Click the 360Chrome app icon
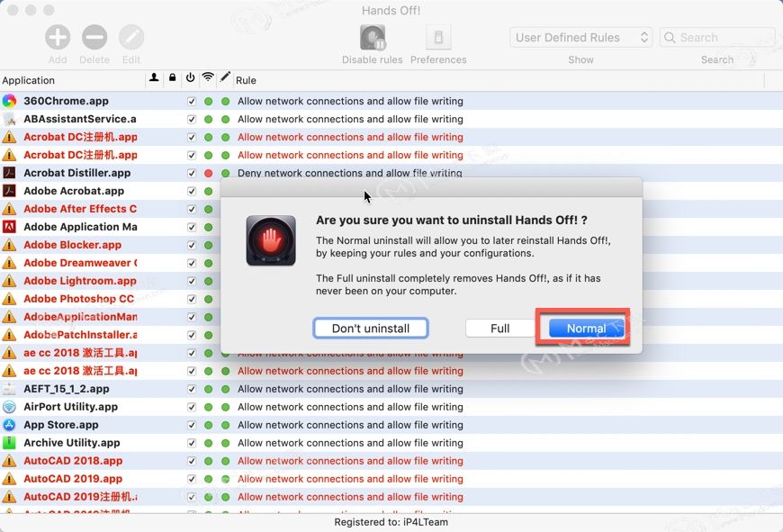The width and height of the screenshot is (783, 532). tap(9, 101)
